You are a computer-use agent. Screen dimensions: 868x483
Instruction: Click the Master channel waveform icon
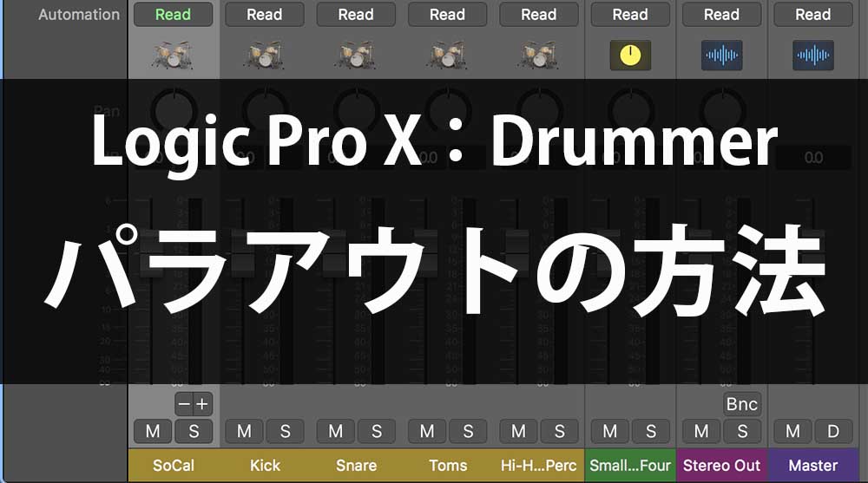click(813, 55)
